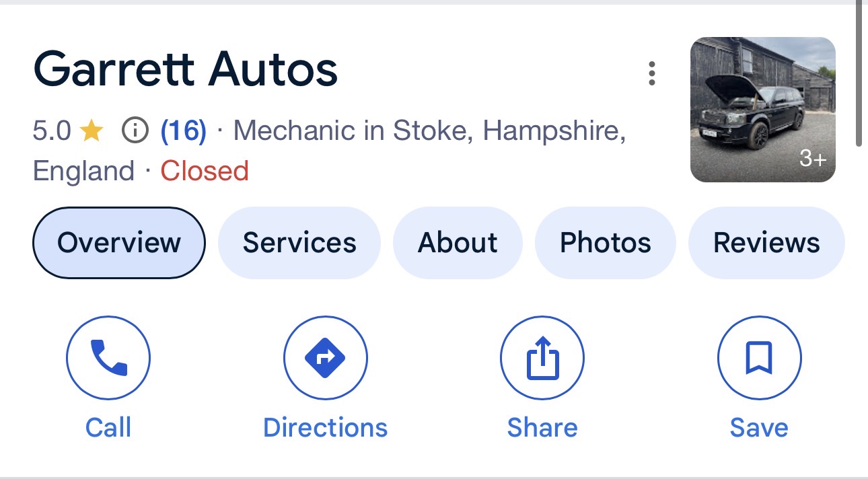Click the Share text label
This screenshot has width=868, height=479.
tap(542, 428)
